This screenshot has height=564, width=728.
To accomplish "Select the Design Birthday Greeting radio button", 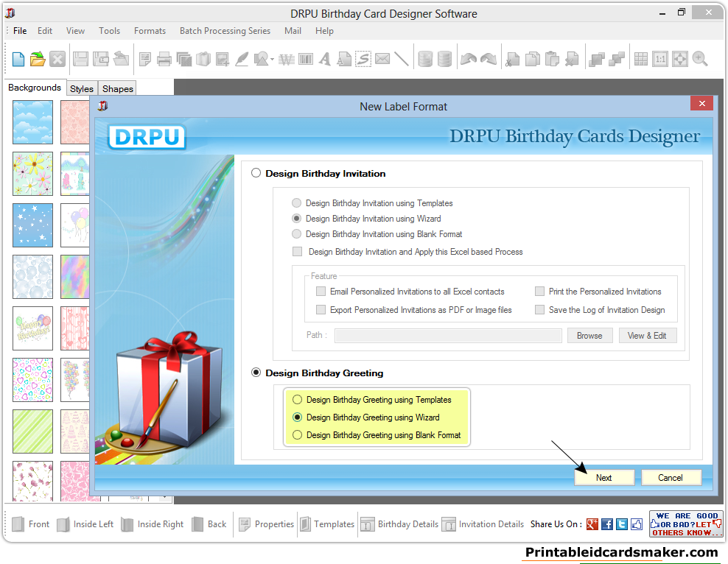I will [x=256, y=373].
